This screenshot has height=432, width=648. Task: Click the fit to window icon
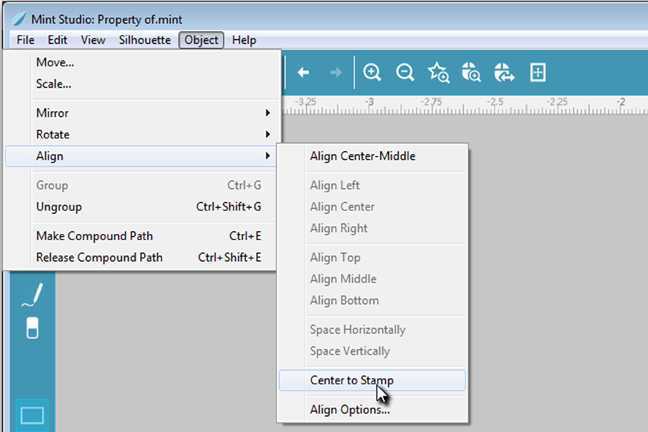538,73
